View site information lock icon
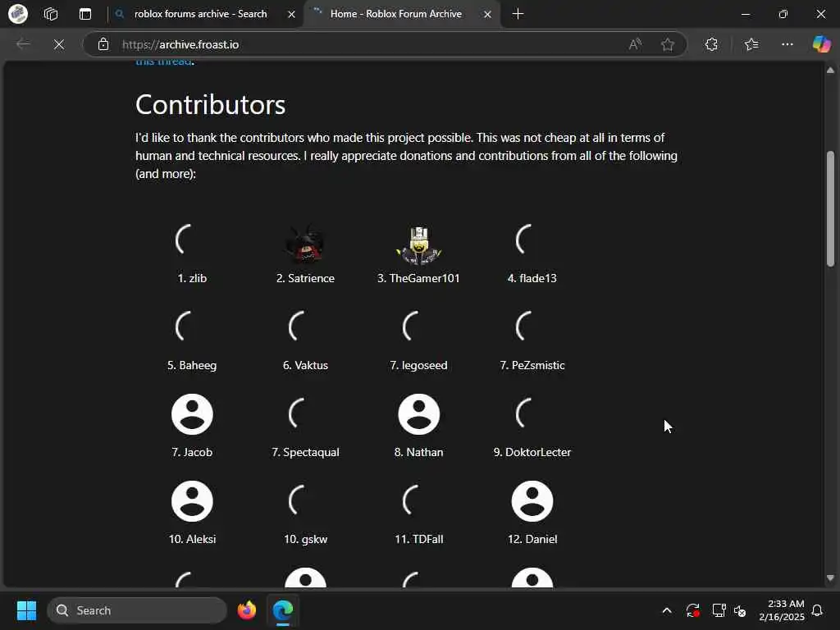The height and width of the screenshot is (630, 840). coord(103,44)
